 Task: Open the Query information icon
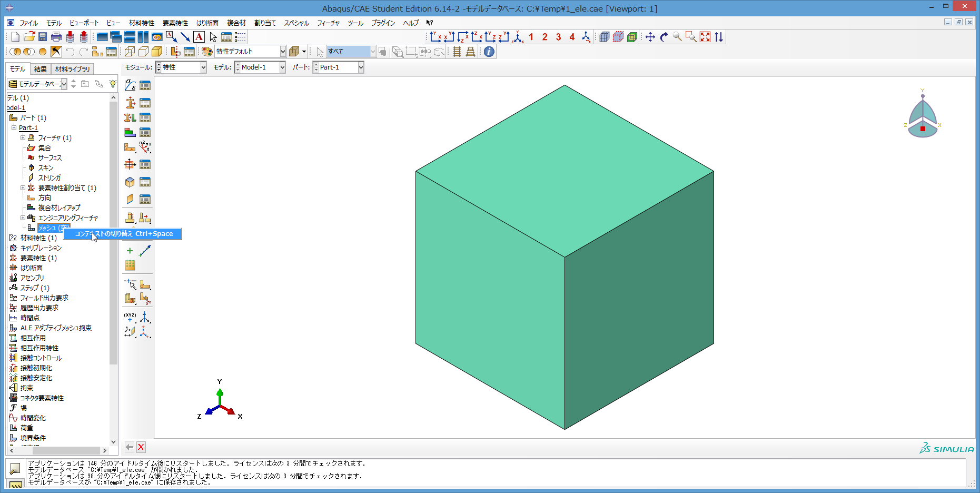click(489, 52)
